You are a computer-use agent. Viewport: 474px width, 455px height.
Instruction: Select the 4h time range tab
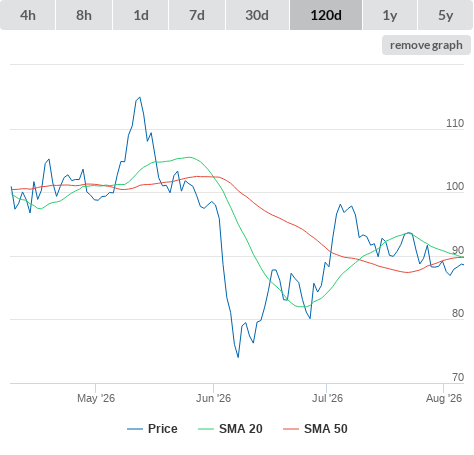click(x=28, y=15)
